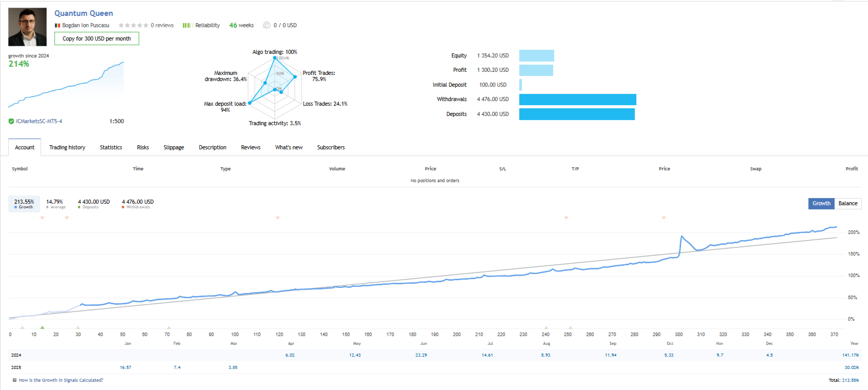Click the subscribers icon next to 0 / 0 USD

click(x=267, y=25)
